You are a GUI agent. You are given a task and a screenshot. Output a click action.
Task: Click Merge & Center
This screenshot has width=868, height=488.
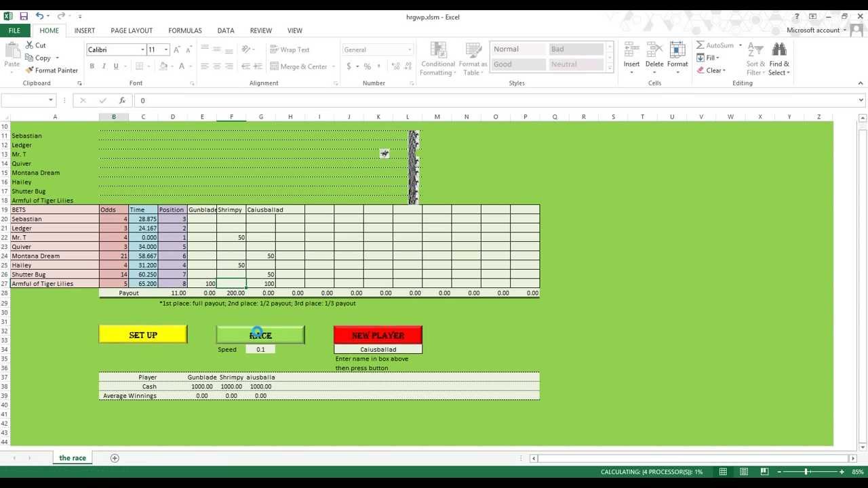pos(298,66)
